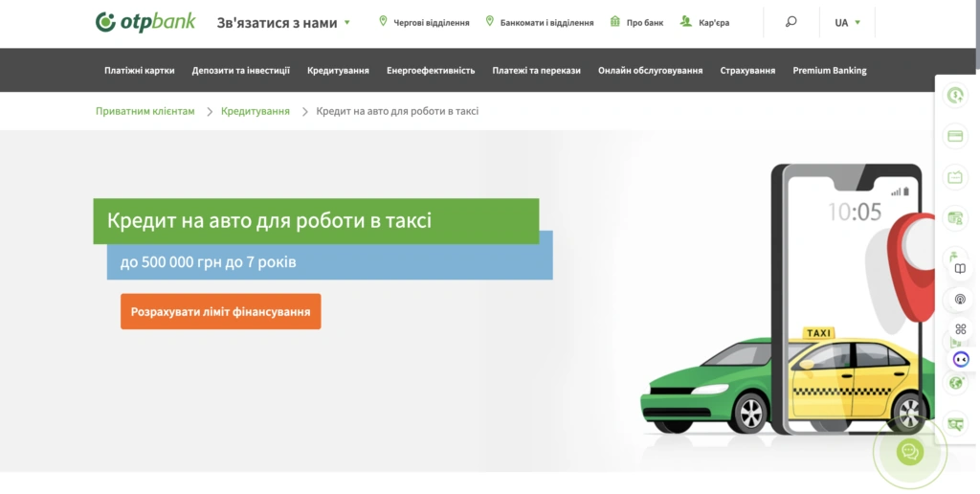Click the TV screen icon in sidebar
The width and height of the screenshot is (980, 494).
[x=955, y=177]
